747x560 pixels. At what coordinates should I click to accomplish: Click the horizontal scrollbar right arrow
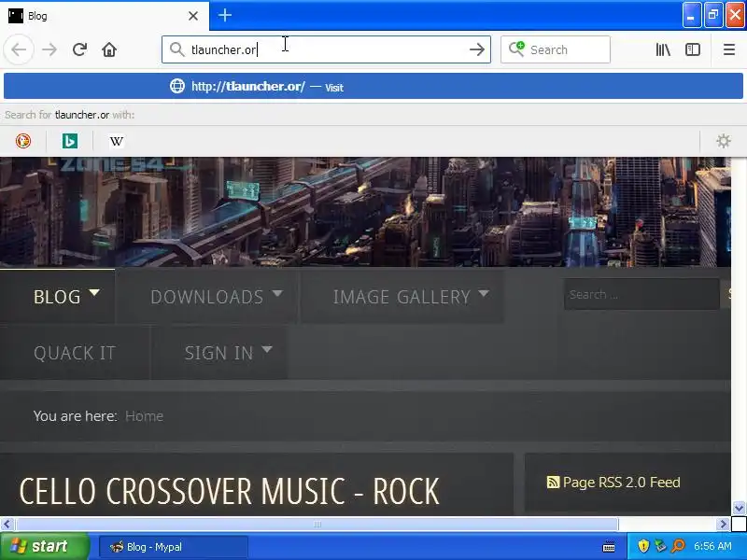(723, 525)
